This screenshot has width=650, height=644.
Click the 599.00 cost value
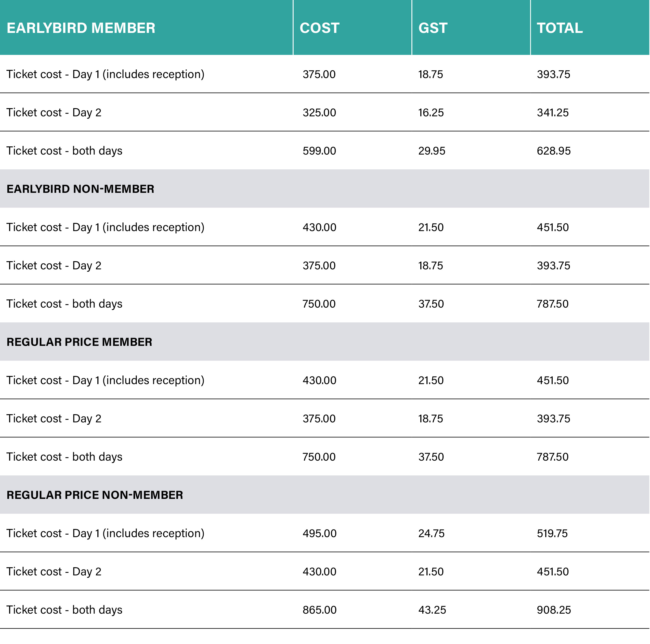(x=319, y=151)
